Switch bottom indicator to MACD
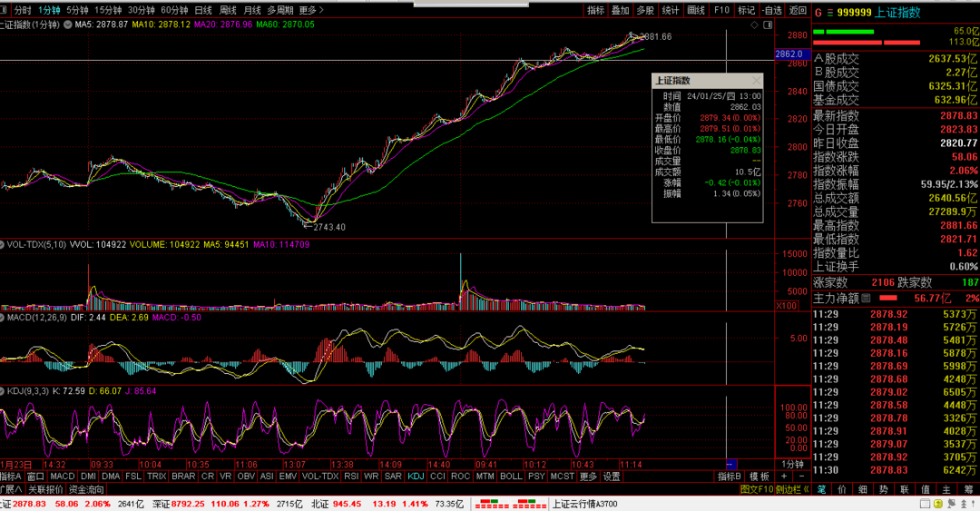Image resolution: width=980 pixels, height=511 pixels. click(63, 477)
